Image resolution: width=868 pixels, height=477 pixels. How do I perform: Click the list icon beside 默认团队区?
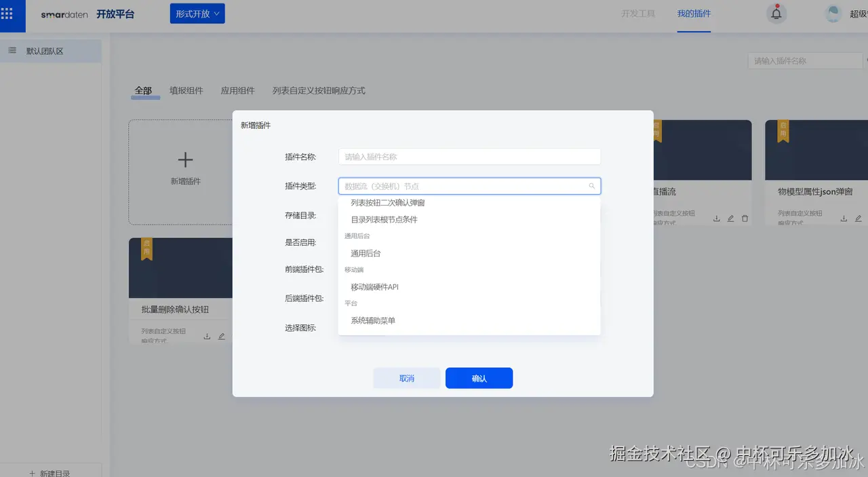[x=12, y=50]
